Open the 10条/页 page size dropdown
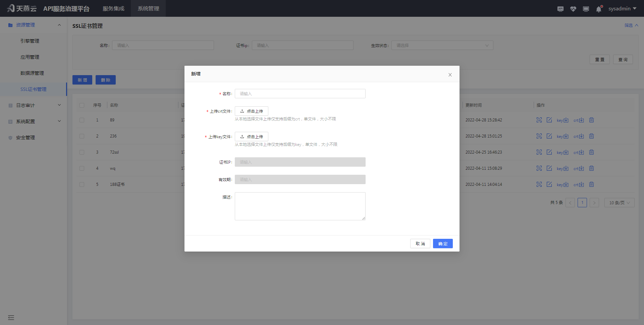Image resolution: width=644 pixels, height=325 pixels. click(x=619, y=202)
